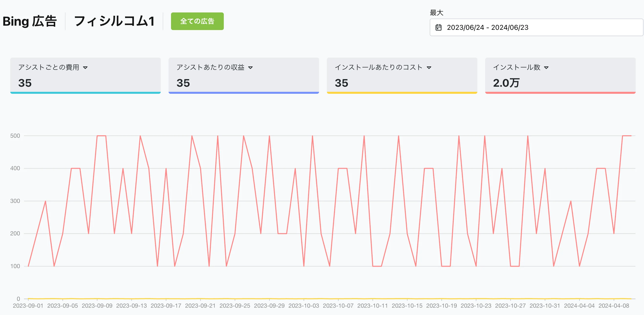Expand the アシストごとの費用 dropdown arrow
Viewport: 644px width, 315px height.
[85, 68]
